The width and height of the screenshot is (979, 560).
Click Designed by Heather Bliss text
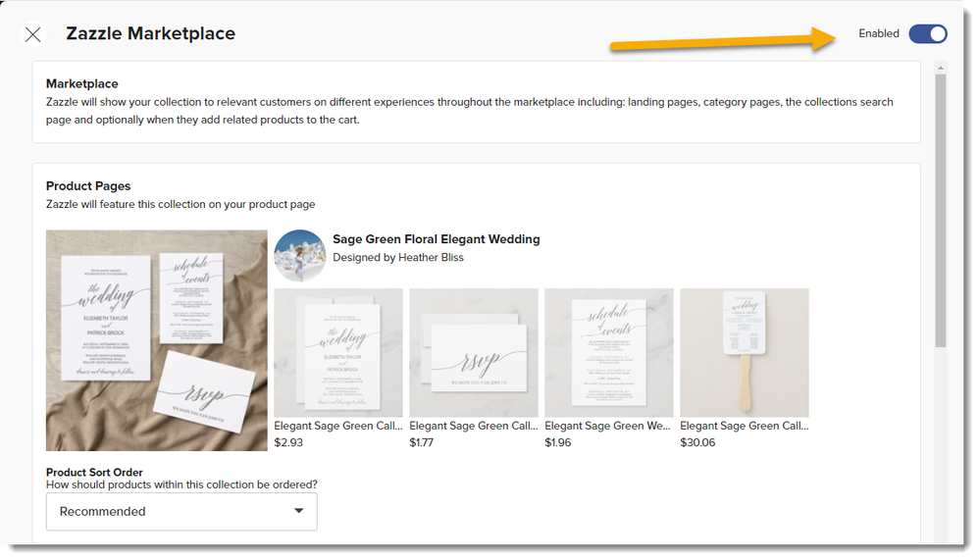(397, 257)
